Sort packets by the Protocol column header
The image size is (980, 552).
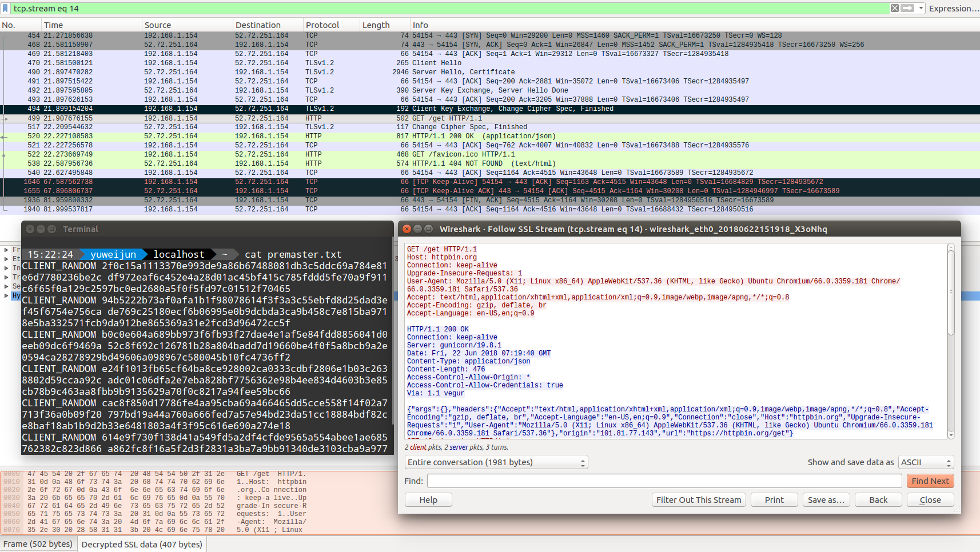pos(322,25)
